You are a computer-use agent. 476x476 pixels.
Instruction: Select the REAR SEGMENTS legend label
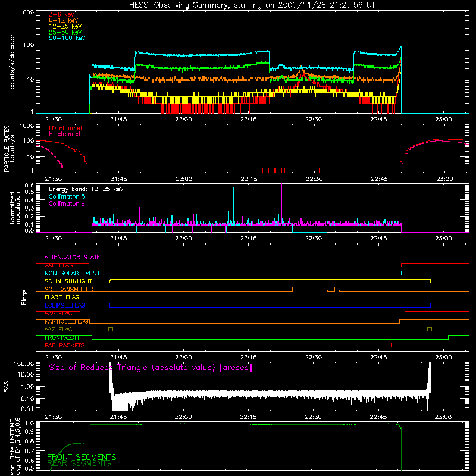[x=79, y=464]
